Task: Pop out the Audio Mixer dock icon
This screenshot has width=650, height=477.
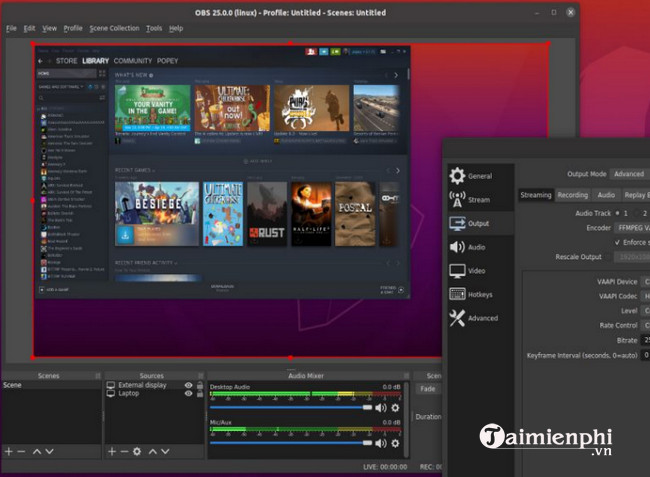Action: [x=406, y=376]
